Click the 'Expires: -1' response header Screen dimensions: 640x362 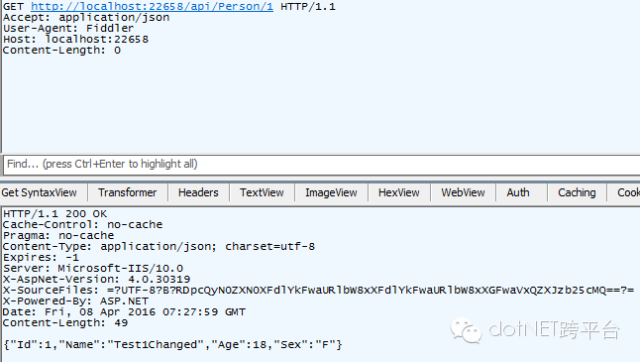point(41,258)
